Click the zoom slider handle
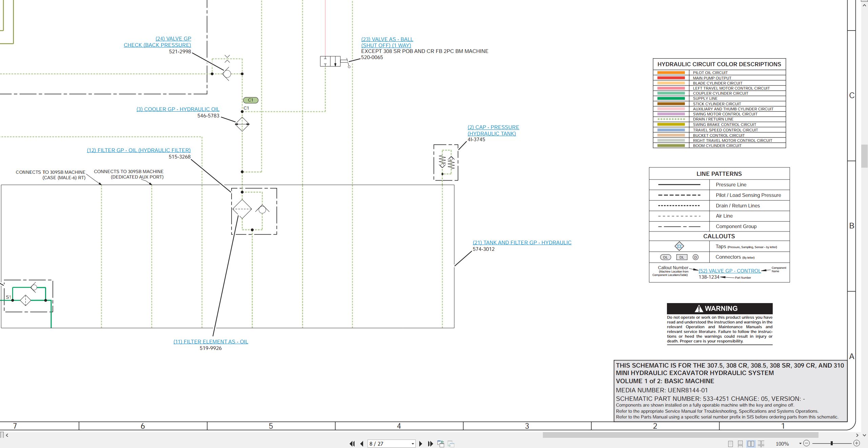868x448 pixels. [832, 443]
